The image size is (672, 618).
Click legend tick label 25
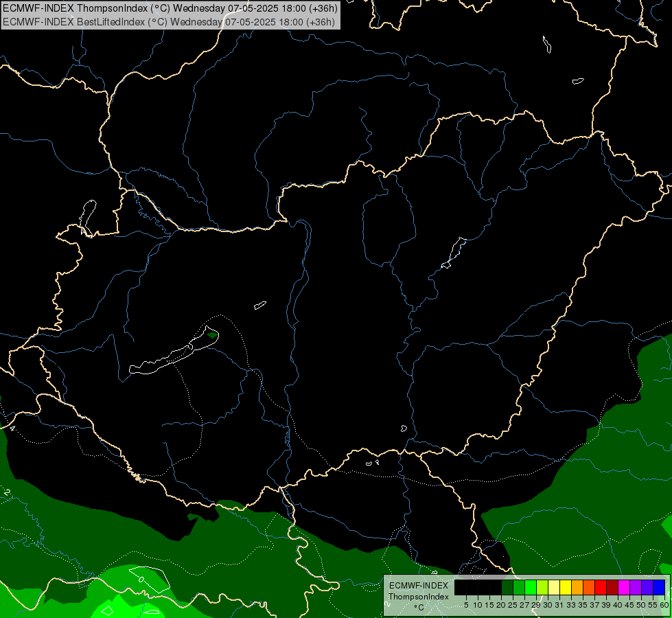[x=513, y=605]
